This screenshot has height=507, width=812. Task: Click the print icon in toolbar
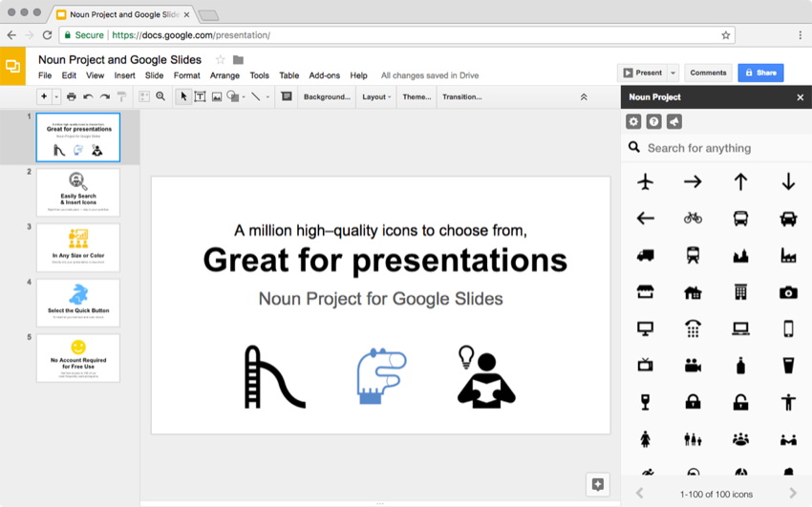71,96
